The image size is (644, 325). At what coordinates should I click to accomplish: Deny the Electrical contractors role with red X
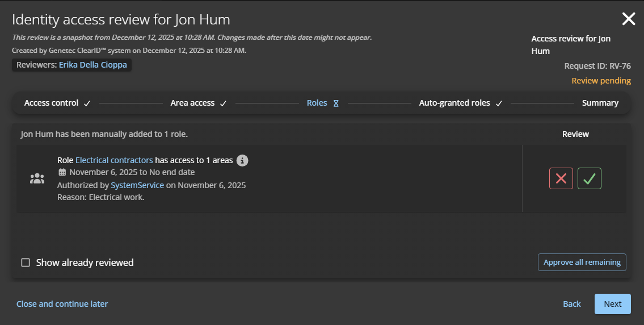[561, 178]
